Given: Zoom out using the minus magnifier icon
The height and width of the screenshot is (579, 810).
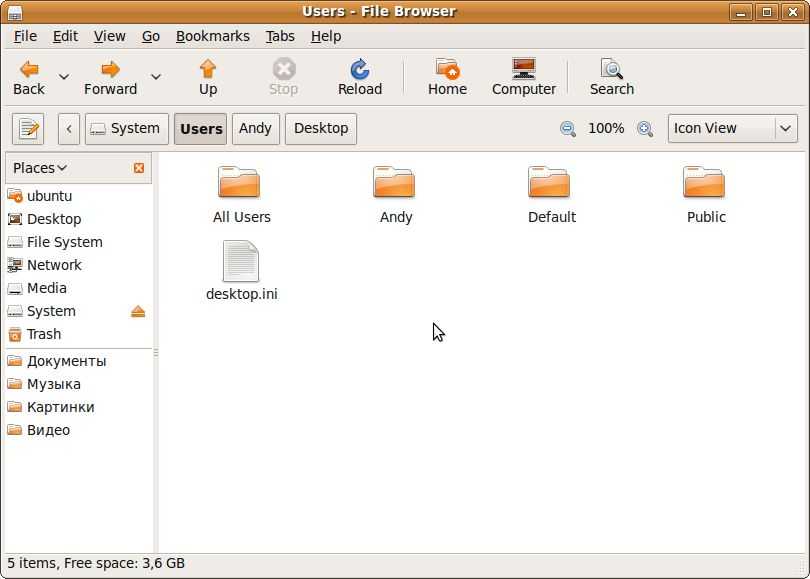Looking at the screenshot, I should pyautogui.click(x=568, y=129).
